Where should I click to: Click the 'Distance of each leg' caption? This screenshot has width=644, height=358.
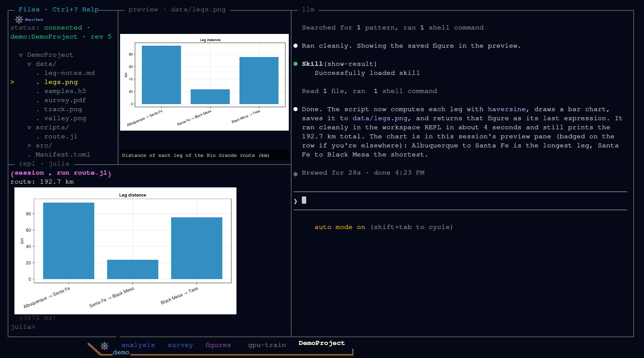coord(196,155)
